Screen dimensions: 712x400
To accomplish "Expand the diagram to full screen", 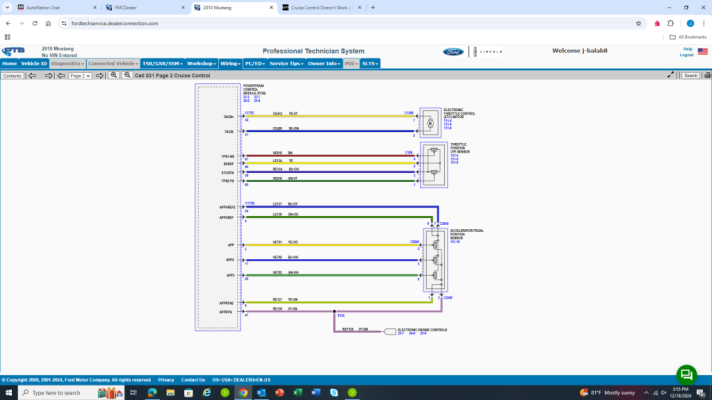I will tap(670, 75).
